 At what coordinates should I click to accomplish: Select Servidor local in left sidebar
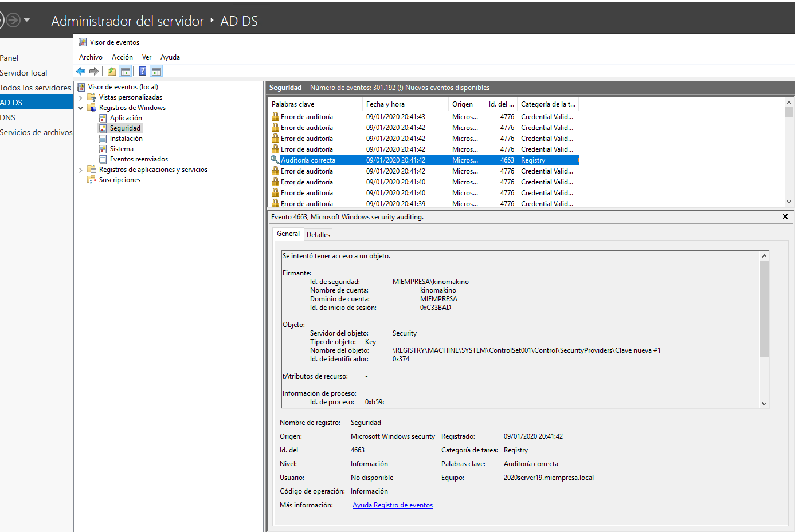pos(24,73)
